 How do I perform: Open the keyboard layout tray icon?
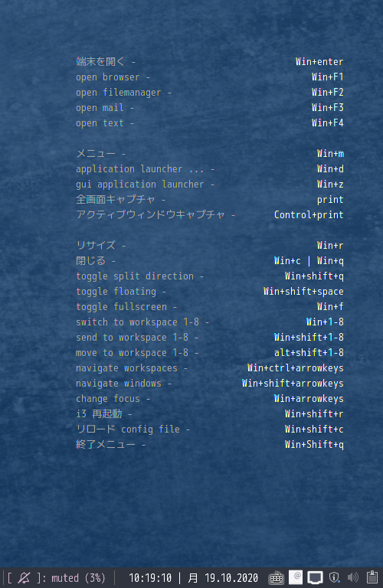click(x=277, y=578)
